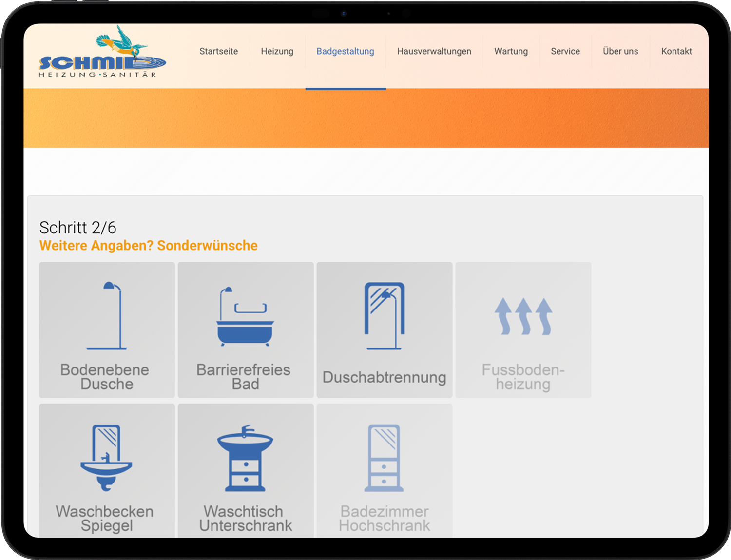Viewport: 731px width, 560px height.
Task: Click the 'Schritt 2/6' heading
Action: (x=78, y=228)
